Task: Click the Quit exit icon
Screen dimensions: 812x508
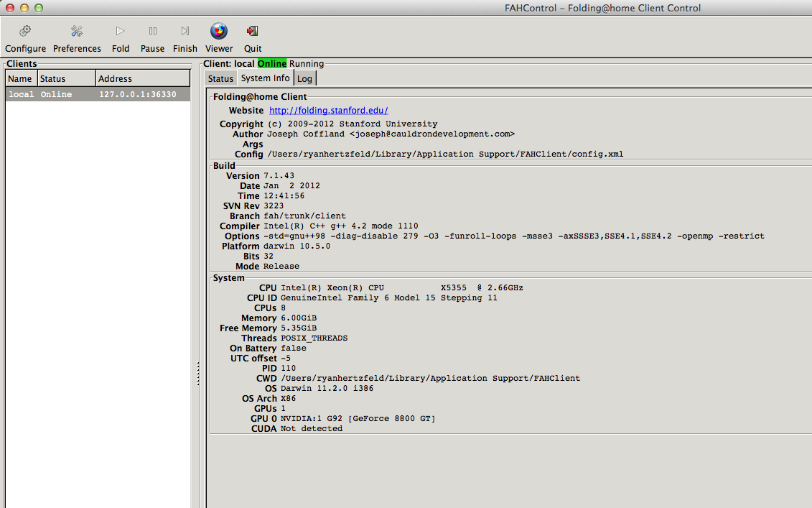Action: [x=252, y=31]
